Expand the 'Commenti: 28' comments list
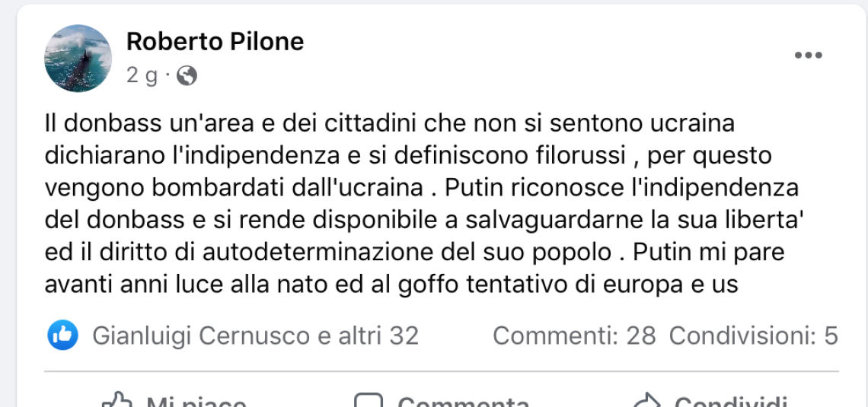 pos(574,335)
